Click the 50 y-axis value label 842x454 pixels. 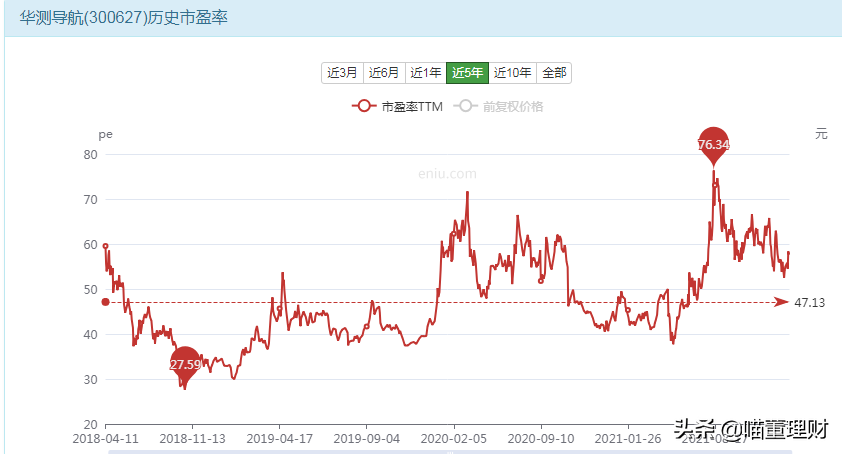[x=90, y=290]
